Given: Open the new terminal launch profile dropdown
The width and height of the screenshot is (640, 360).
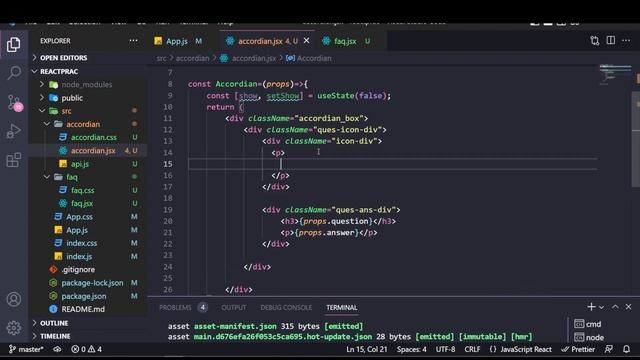Looking at the screenshot, I should pos(601,307).
